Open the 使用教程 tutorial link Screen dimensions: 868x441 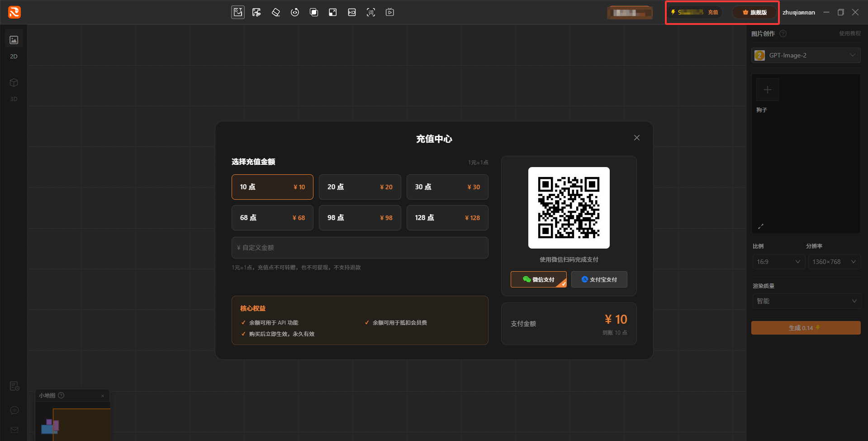[x=850, y=34]
